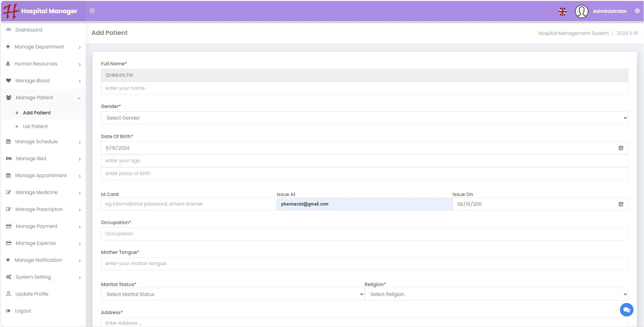Open the Issue On calendar picker
The image size is (644, 327).
coord(621,204)
